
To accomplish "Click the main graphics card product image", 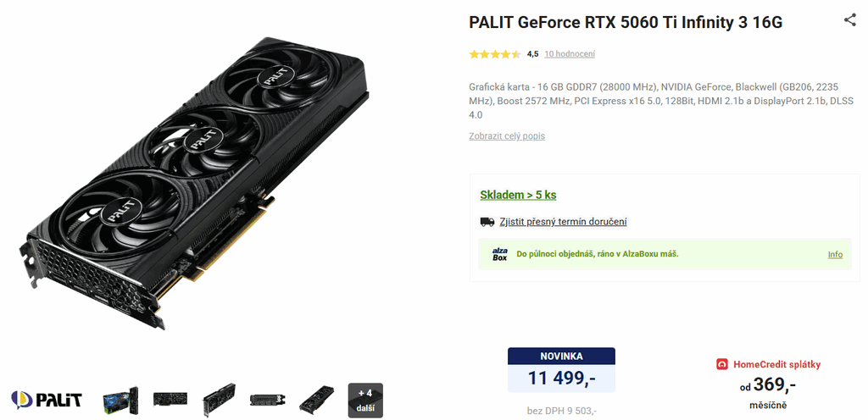I will [x=197, y=182].
